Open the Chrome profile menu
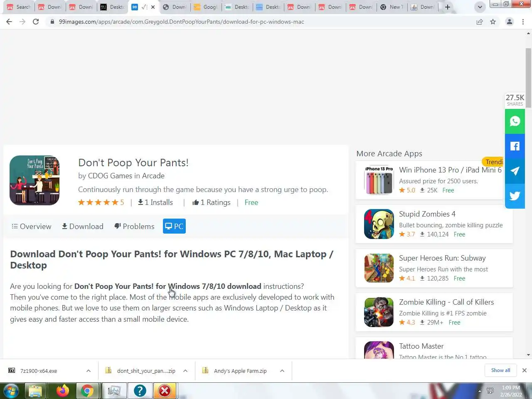The image size is (532, 399). point(509,22)
